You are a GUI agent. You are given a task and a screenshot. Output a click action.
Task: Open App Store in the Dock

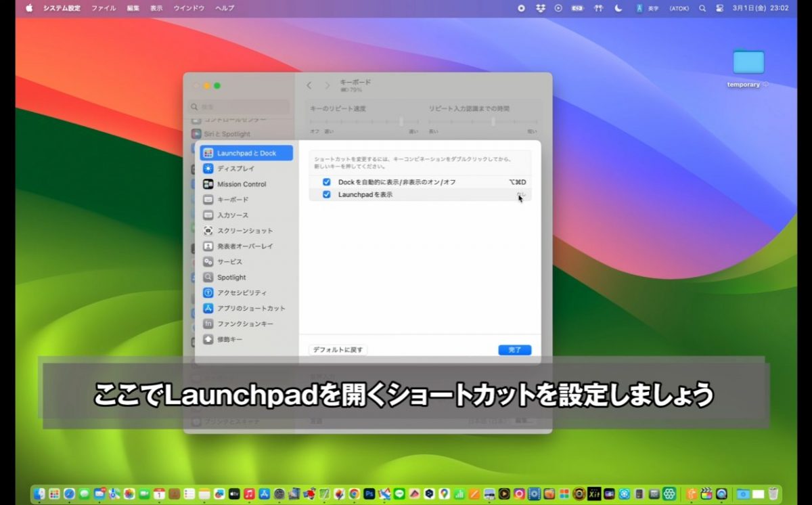(264, 493)
